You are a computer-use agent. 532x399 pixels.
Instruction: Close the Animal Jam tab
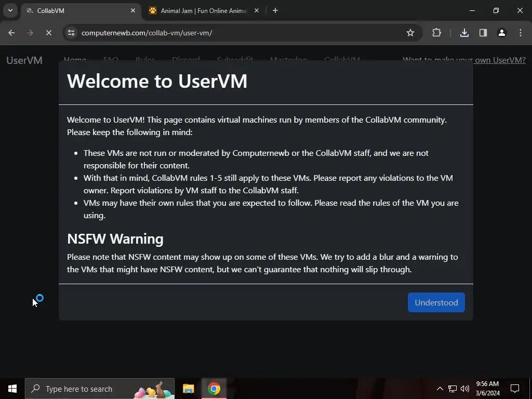(257, 10)
